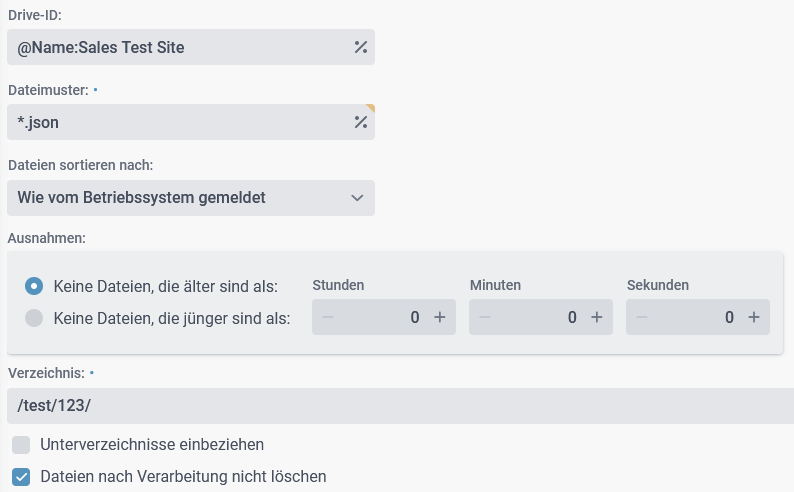The height and width of the screenshot is (492, 794).
Task: Click the percent icon in Drive-ID field
Action: click(360, 47)
